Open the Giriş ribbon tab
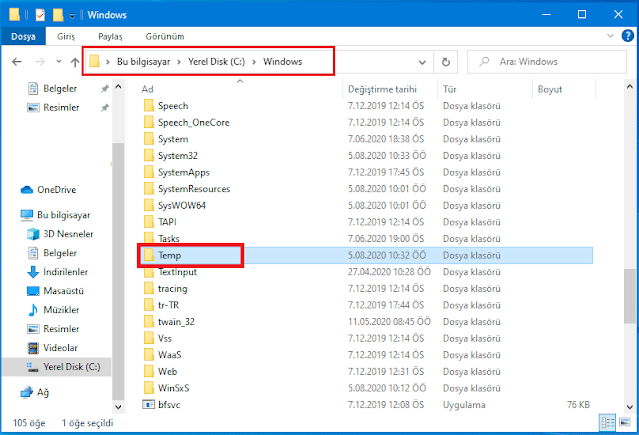Screen dimensions: 639x435 click(x=66, y=37)
